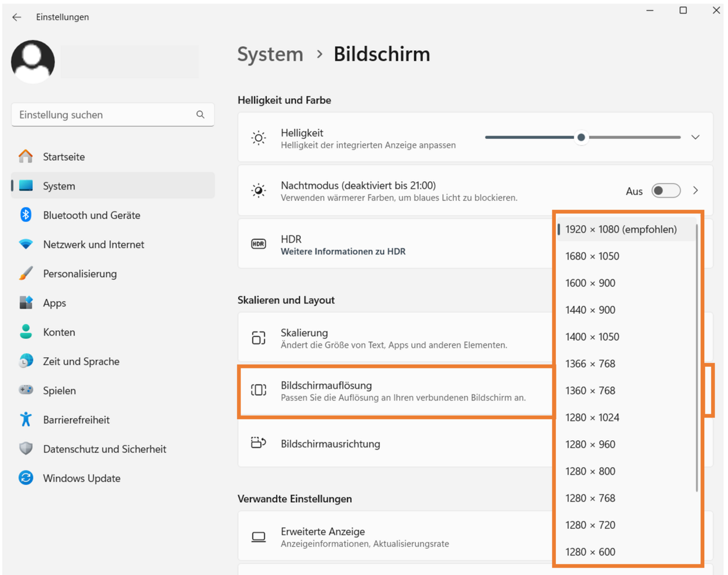Screen dimensions: 728x575
Task: Open the Barrierefreiheit accessibility icon
Action: 25,419
